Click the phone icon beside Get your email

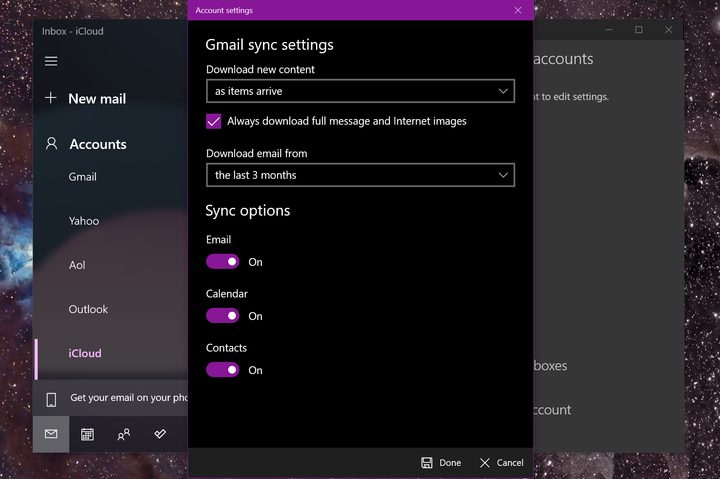coord(51,400)
